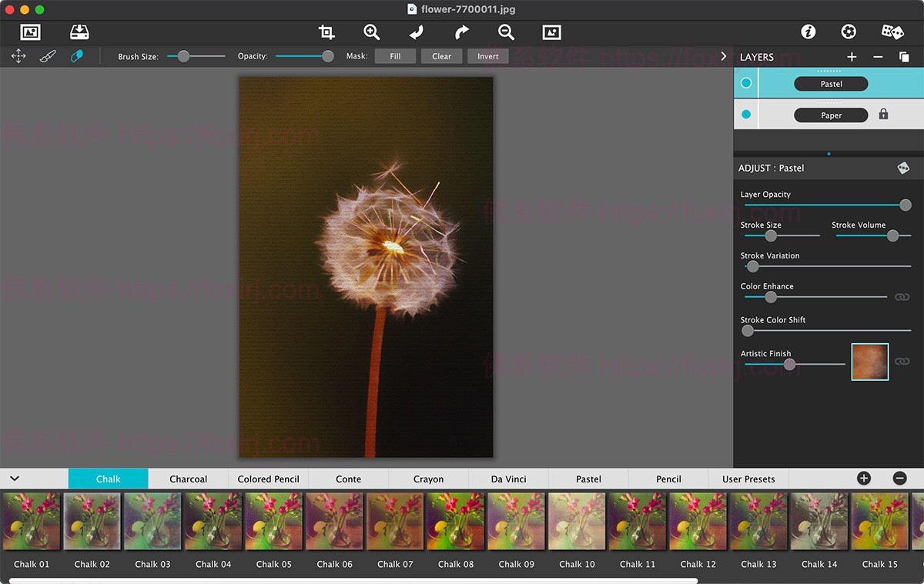Click the zoom in magnifier
This screenshot has width=924, height=584.
(372, 32)
